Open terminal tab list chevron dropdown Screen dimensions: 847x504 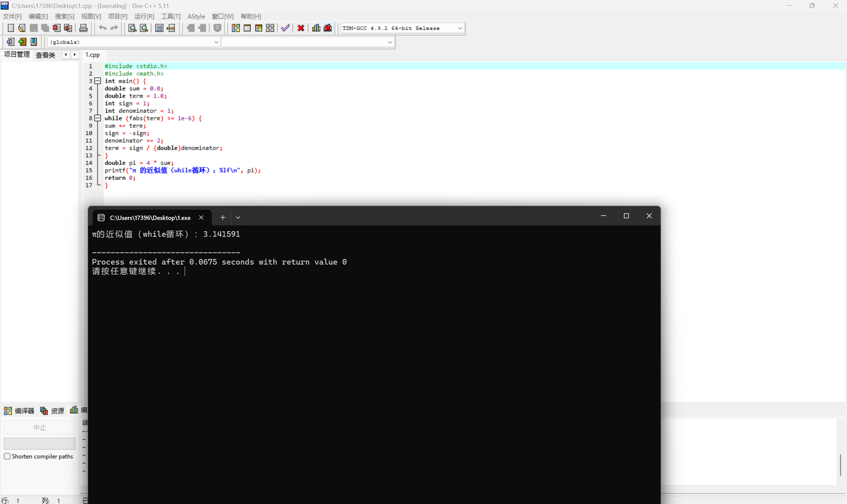click(x=238, y=217)
